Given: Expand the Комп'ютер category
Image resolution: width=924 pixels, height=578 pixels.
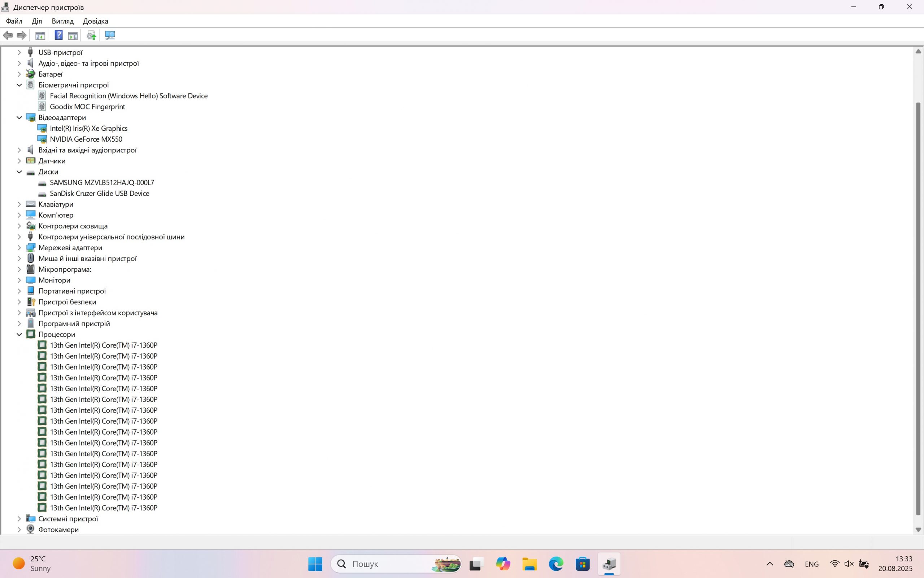Looking at the screenshot, I should tap(19, 215).
